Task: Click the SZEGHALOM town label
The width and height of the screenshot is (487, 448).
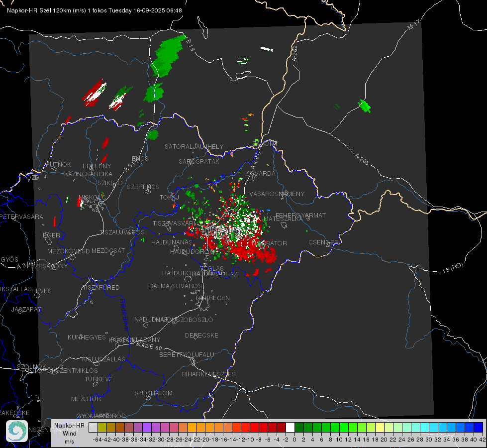Action: point(153,393)
